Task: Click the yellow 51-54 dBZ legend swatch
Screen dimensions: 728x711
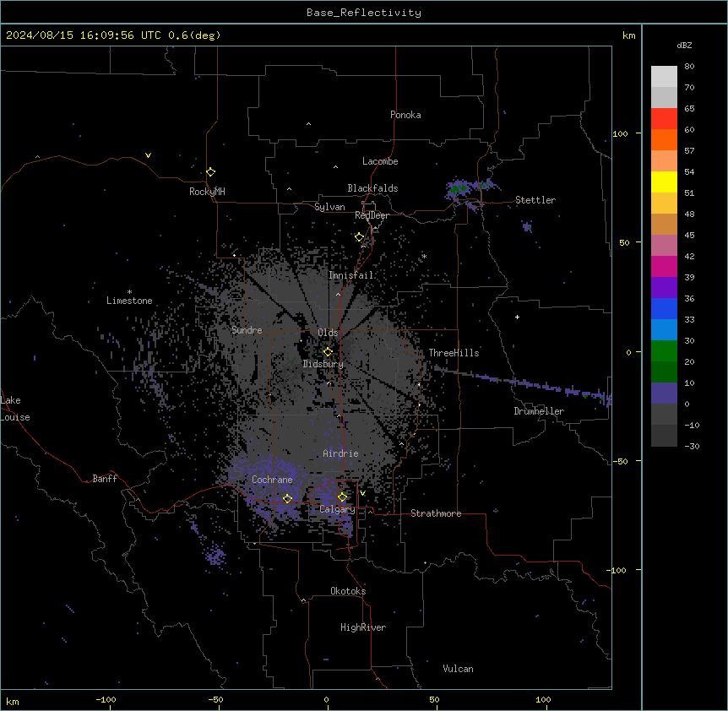Action: coord(664,182)
